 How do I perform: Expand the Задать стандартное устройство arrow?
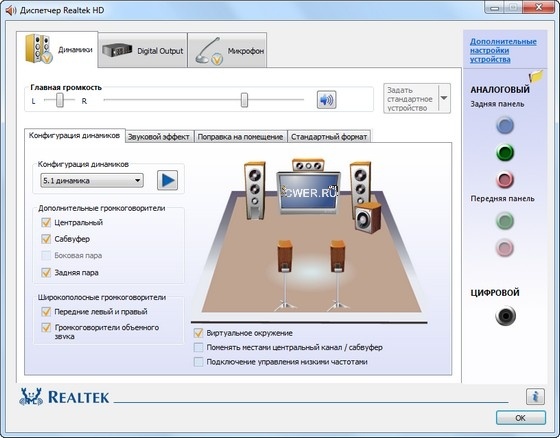click(x=444, y=98)
